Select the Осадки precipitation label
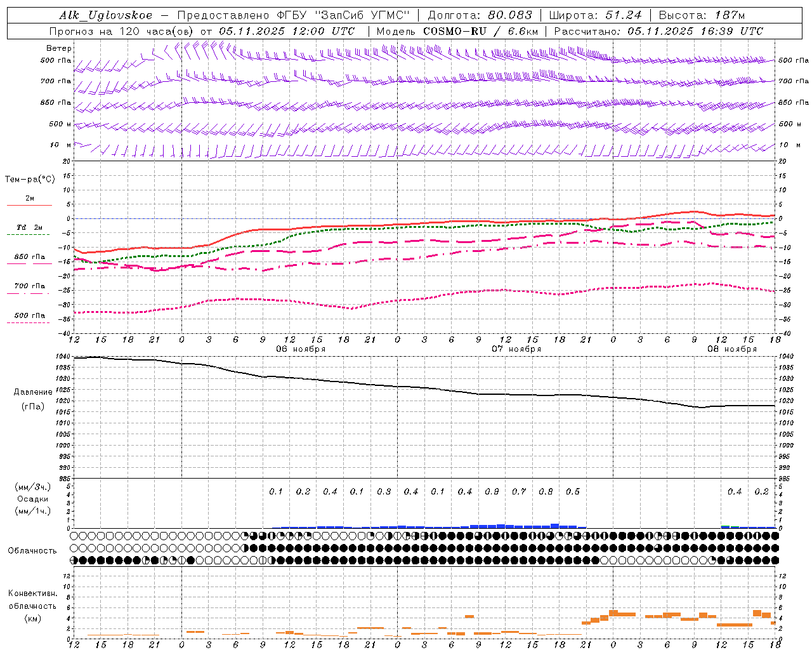The image size is (812, 650). tap(33, 499)
